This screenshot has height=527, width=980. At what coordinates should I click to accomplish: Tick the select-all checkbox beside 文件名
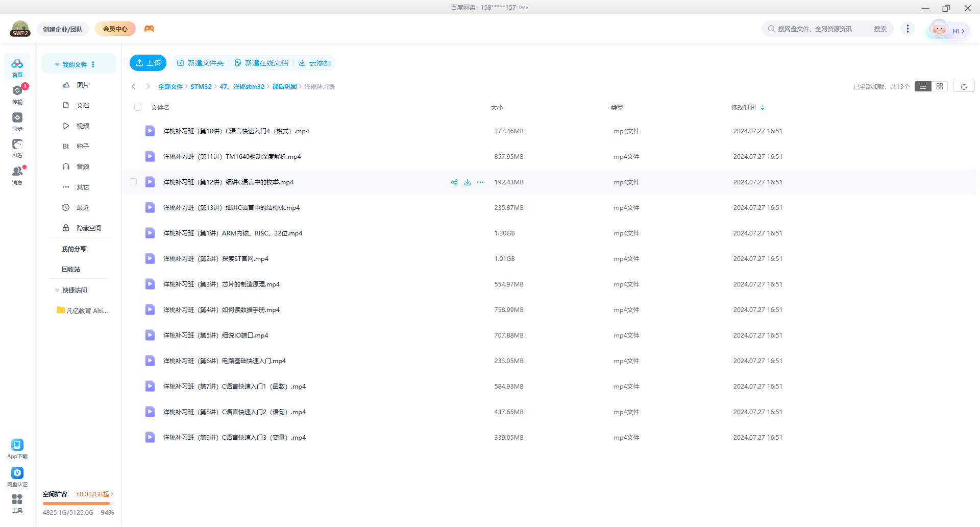click(x=138, y=108)
